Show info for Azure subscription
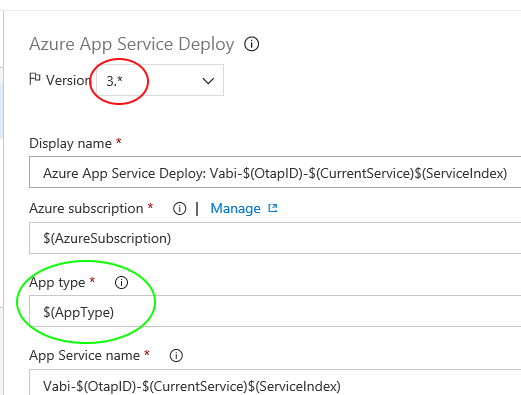521x395 pixels. coord(179,209)
